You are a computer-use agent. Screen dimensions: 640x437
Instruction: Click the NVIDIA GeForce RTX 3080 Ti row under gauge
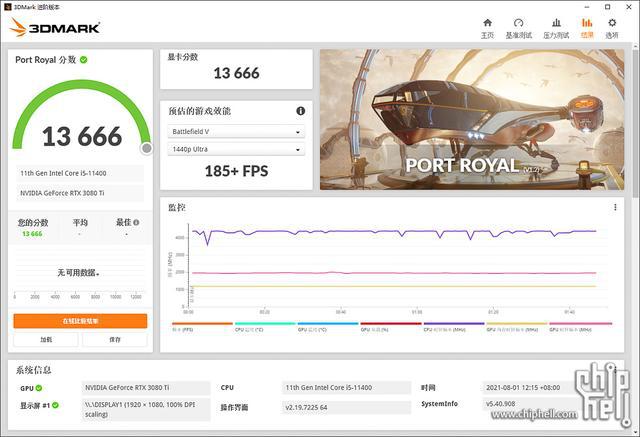click(x=80, y=193)
